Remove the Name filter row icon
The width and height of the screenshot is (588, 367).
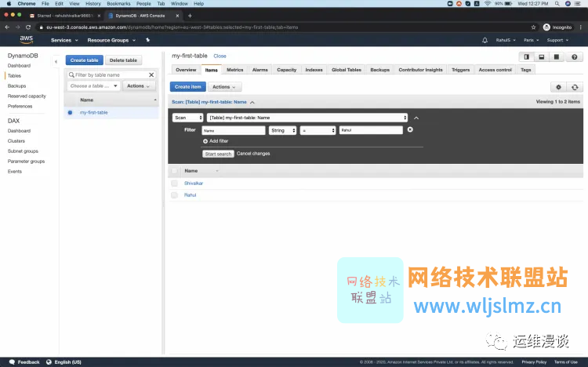[410, 129]
